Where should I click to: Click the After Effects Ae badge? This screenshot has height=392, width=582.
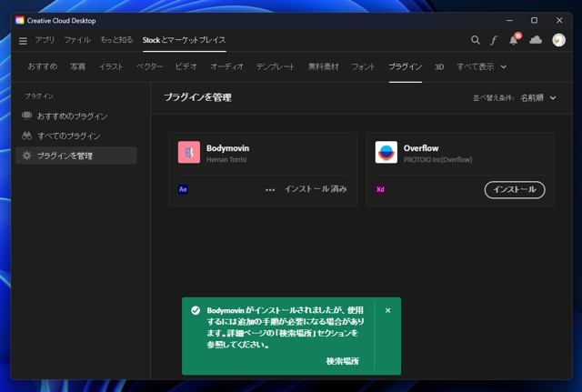click(183, 189)
